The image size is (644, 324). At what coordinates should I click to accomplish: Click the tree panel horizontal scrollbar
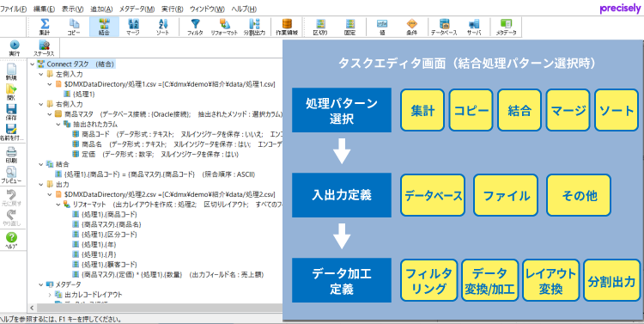pos(159,309)
